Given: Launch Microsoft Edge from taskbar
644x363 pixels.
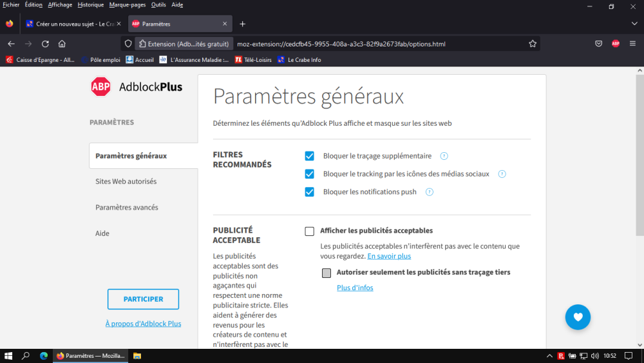Looking at the screenshot, I should pyautogui.click(x=44, y=356).
